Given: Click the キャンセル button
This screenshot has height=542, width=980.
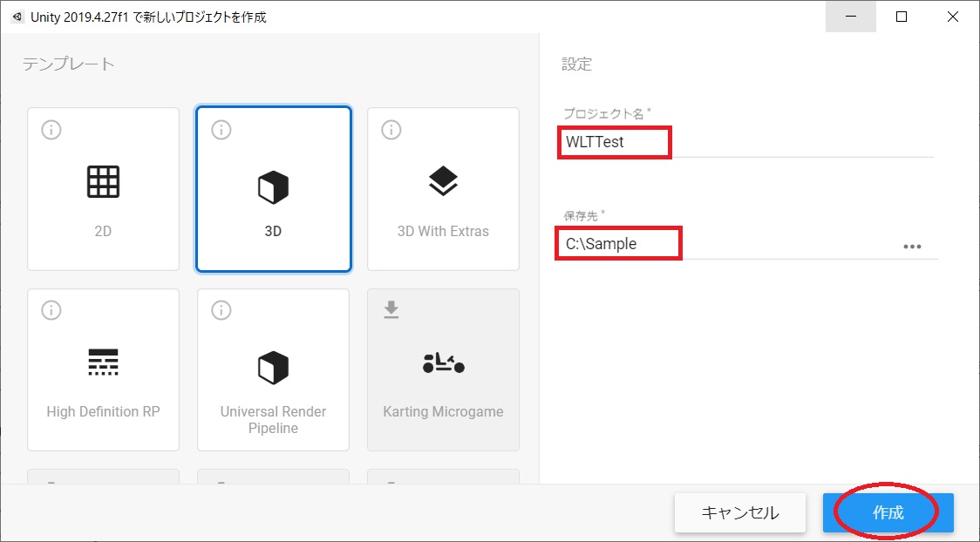Looking at the screenshot, I should coord(740,513).
